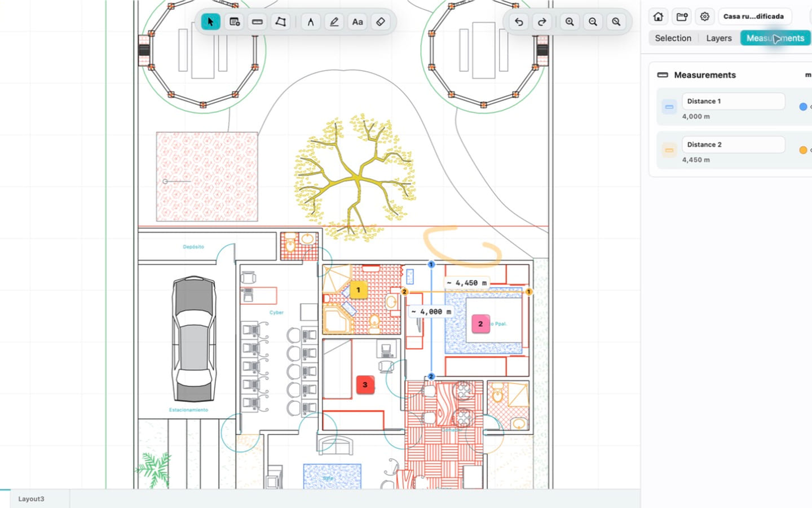Switch to the Selection tab
This screenshot has height=508, width=812.
[x=673, y=38]
